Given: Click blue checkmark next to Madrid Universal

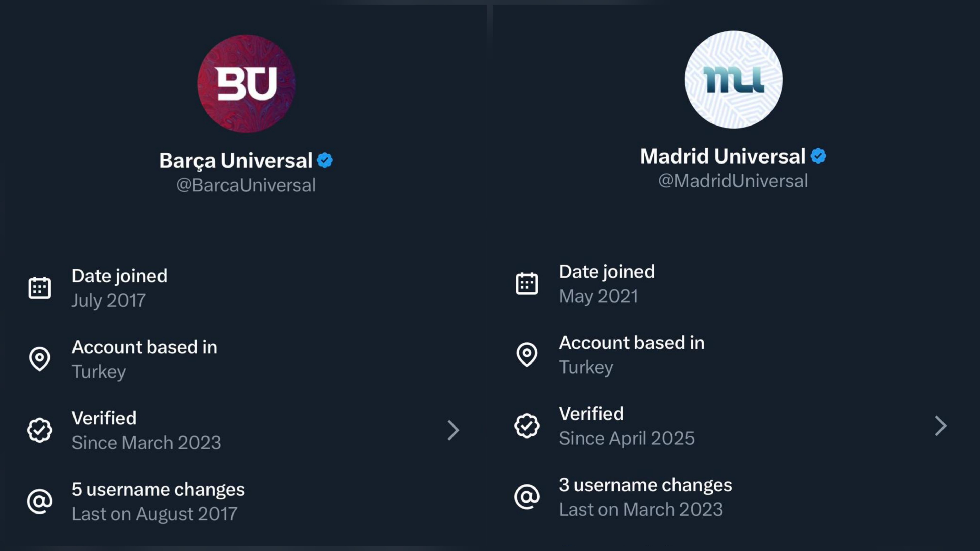Looking at the screenshot, I should point(818,156).
